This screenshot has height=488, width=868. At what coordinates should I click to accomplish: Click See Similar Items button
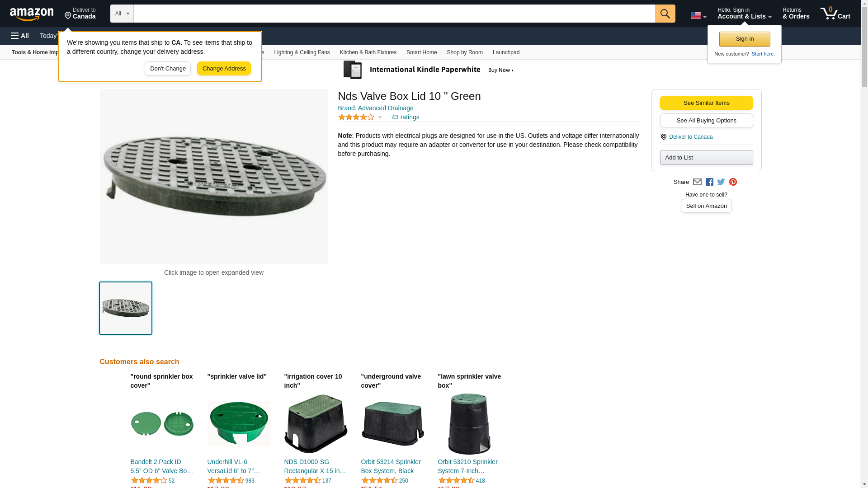(x=706, y=103)
